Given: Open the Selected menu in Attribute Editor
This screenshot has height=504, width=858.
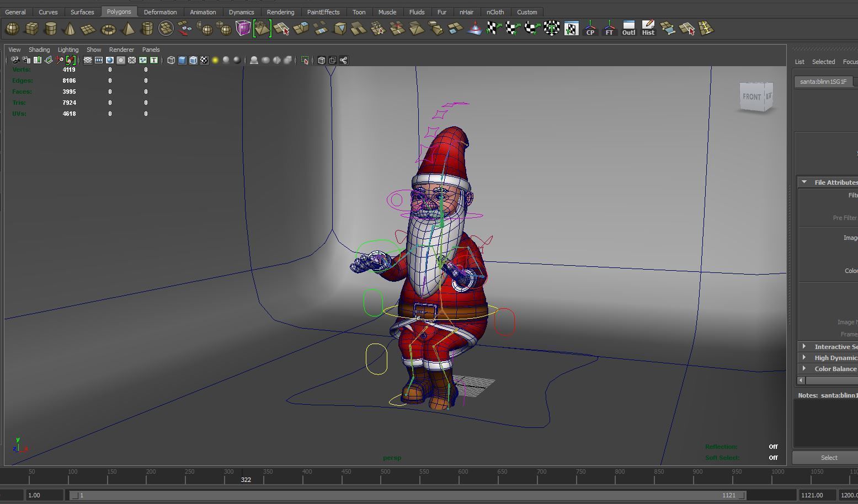Looking at the screenshot, I should pyautogui.click(x=823, y=62).
